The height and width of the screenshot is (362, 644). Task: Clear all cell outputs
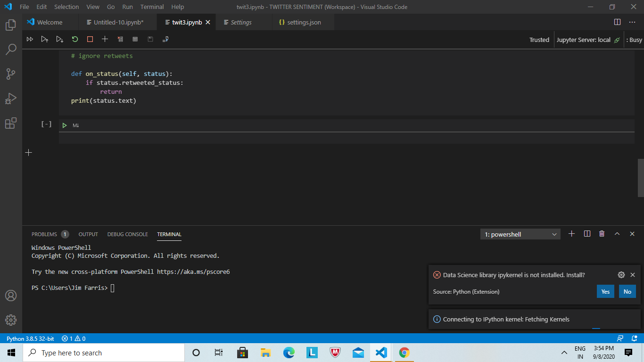pyautogui.click(x=120, y=40)
